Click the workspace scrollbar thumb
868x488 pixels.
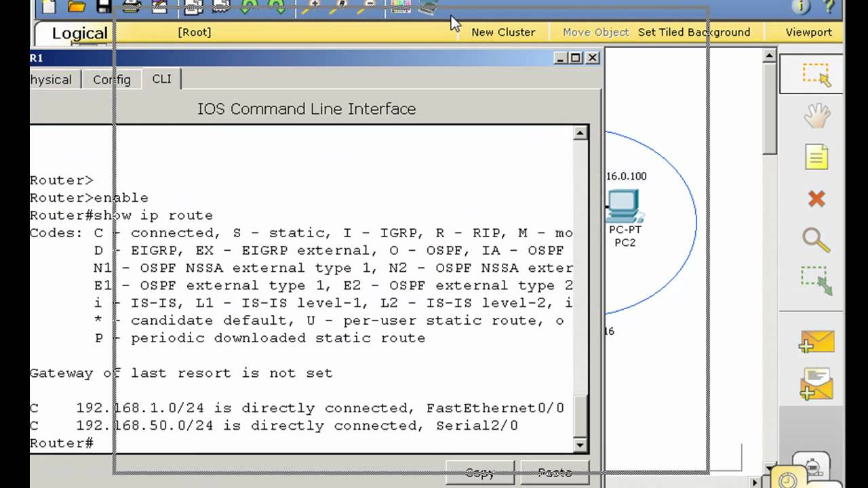[770, 109]
